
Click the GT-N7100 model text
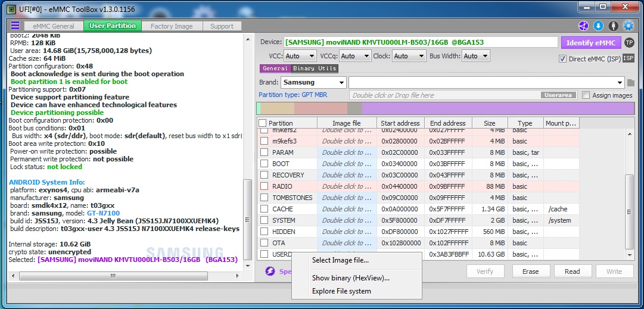(x=104, y=213)
